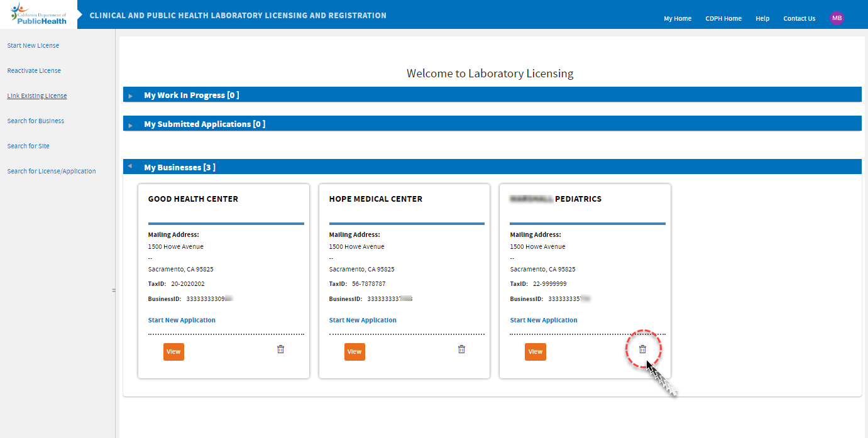
Task: Open Search for Site
Action: 28,146
